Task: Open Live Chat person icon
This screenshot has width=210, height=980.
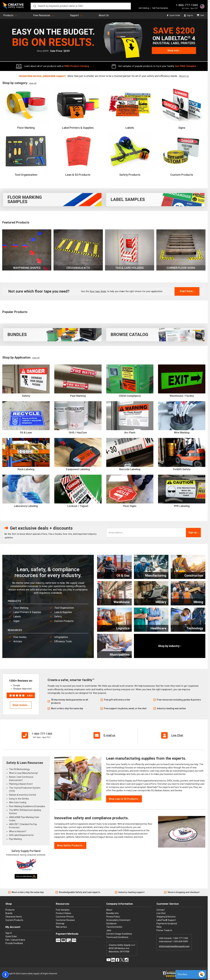Action: tap(164, 735)
